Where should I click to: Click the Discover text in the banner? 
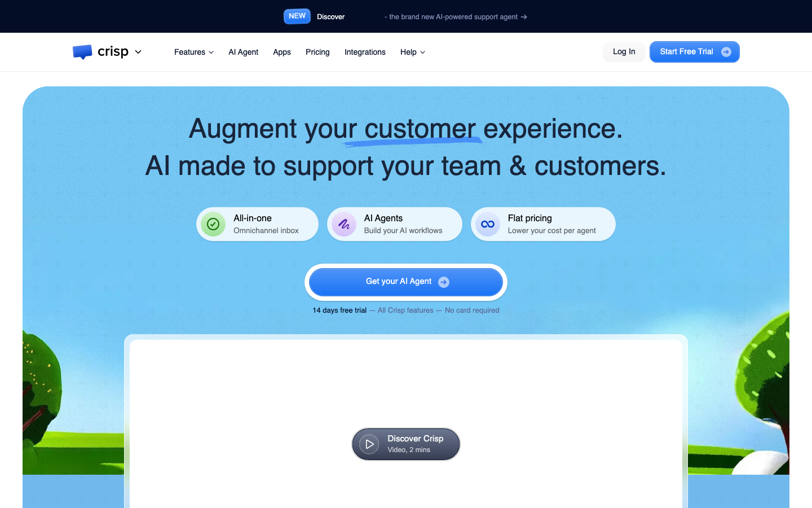[x=330, y=17]
